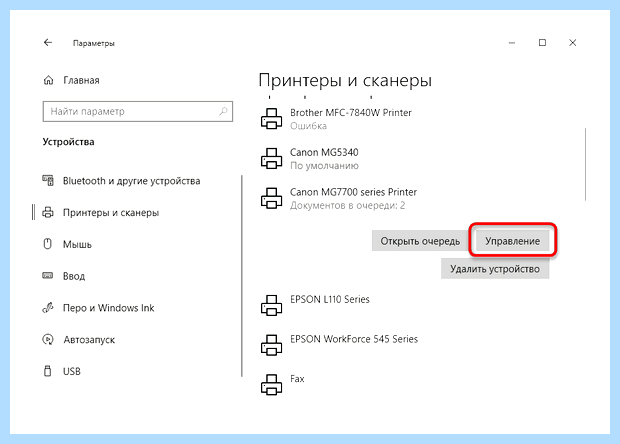Click Удалить устройство button
The image size is (620, 444).
pyautogui.click(x=495, y=269)
